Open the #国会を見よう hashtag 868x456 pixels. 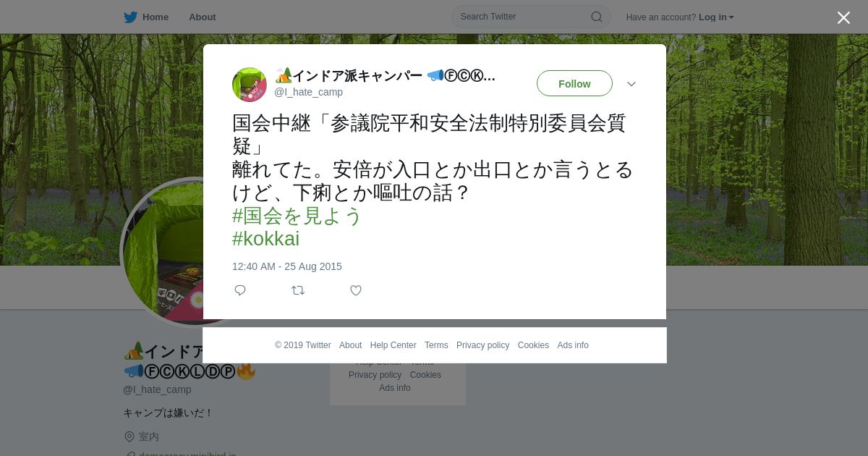(297, 216)
